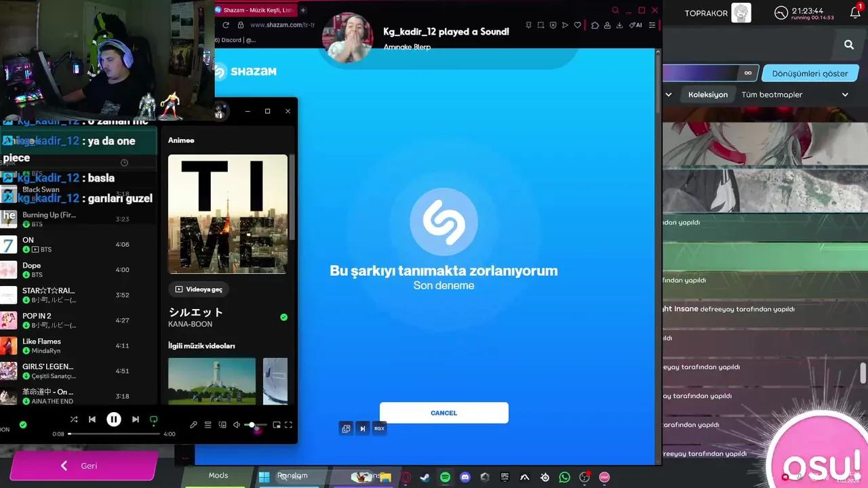This screenshot has height=488, width=868.
Task: Toggle saved checkmark next to シルエット
Action: click(283, 317)
